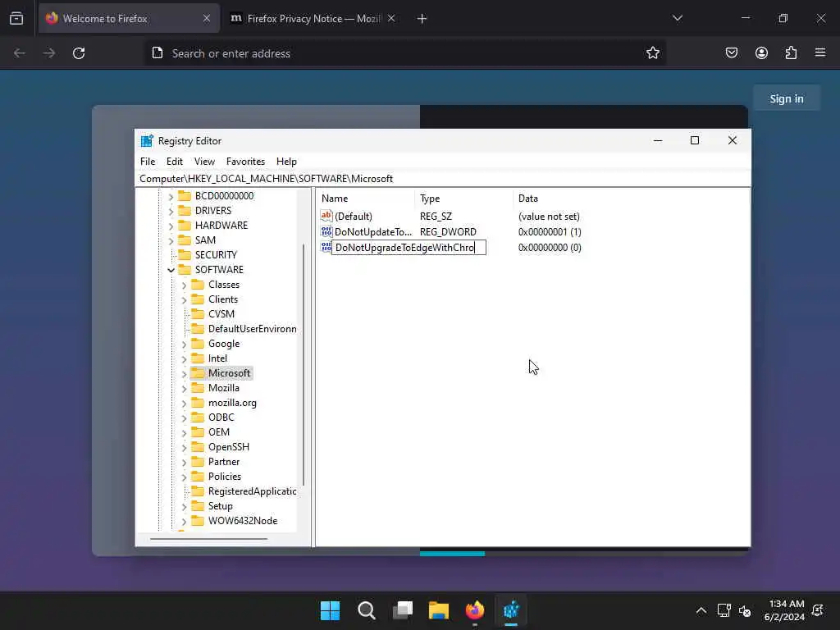Close the Firefox Privacy Notice tab

coord(391,18)
